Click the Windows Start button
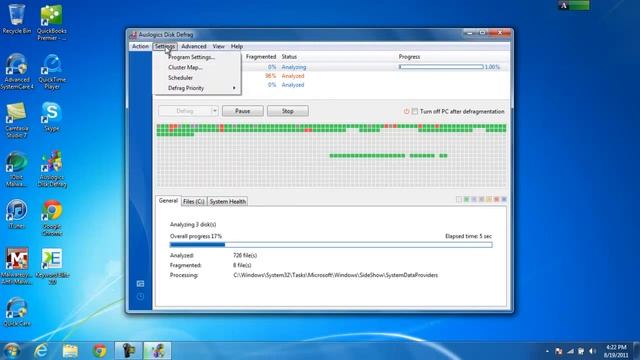 tap(12, 351)
